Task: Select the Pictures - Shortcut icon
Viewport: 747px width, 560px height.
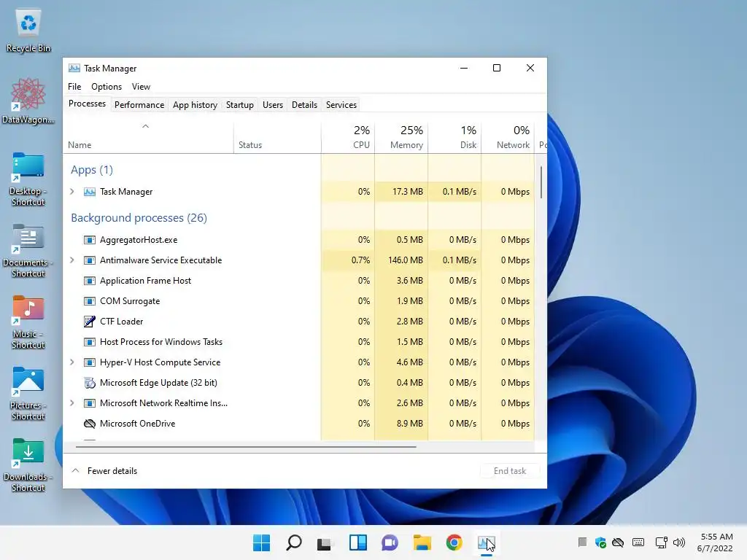Action: (x=28, y=393)
